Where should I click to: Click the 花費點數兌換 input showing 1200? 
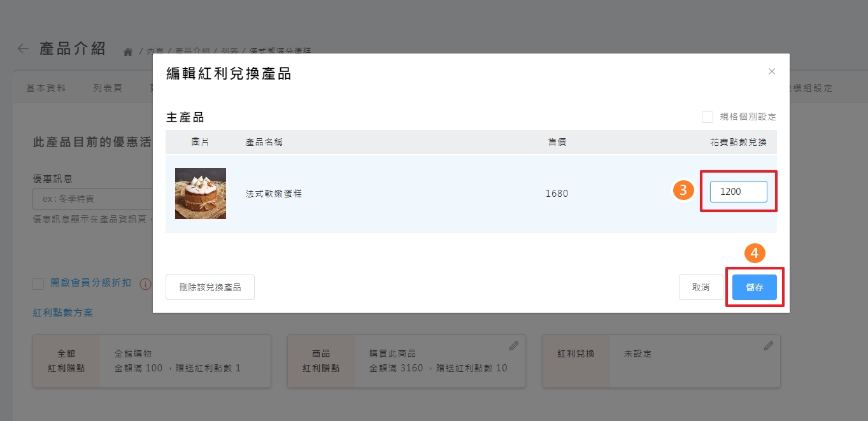point(738,192)
